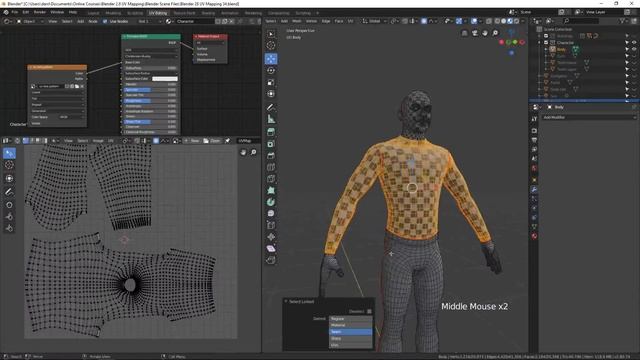Open the Global transform orientation dropdown
The width and height of the screenshot is (640, 360).
374,21
